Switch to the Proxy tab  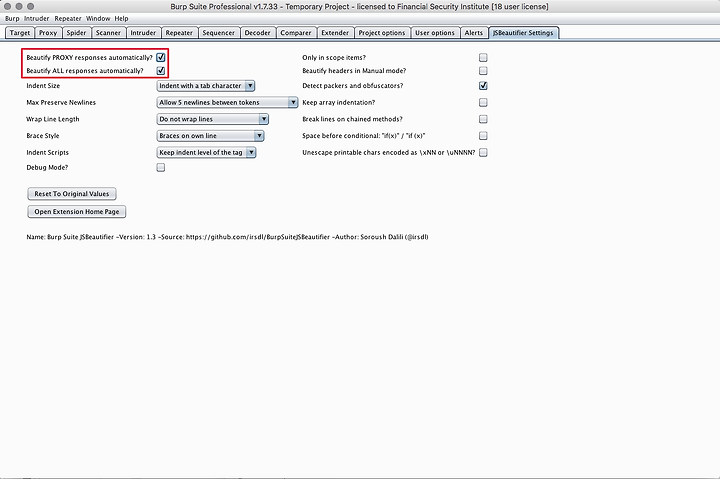pos(48,33)
